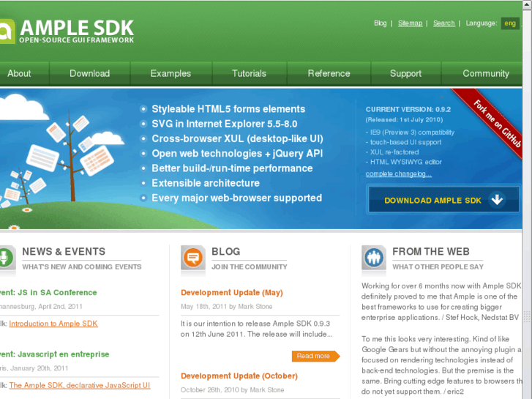This screenshot has height=399, width=532.
Task: Click the Javascript en entreprise event title
Action: click(54, 354)
